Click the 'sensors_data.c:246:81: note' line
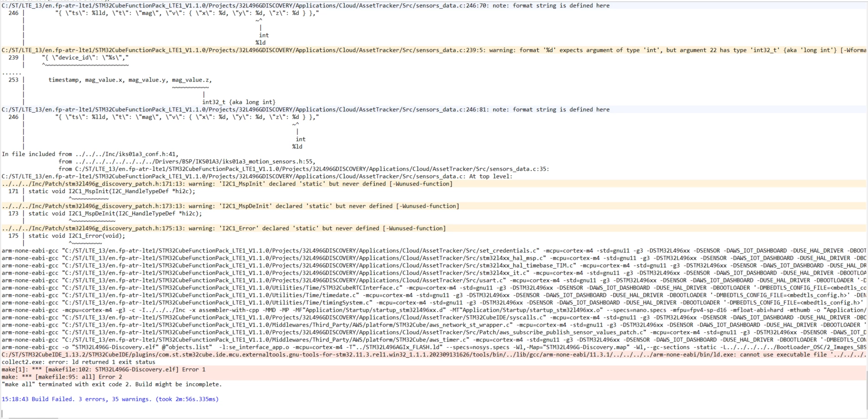The image size is (868, 419). pyautogui.click(x=305, y=110)
